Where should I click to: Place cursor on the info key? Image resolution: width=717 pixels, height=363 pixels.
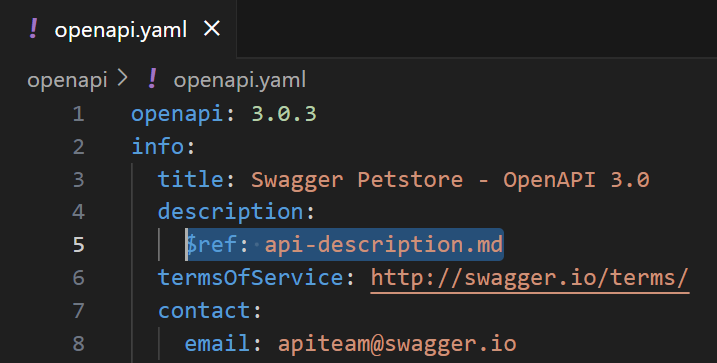point(158,147)
